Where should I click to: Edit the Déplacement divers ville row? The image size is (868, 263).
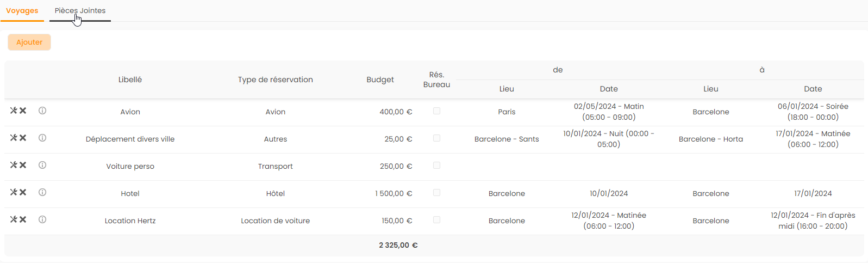pyautogui.click(x=14, y=138)
